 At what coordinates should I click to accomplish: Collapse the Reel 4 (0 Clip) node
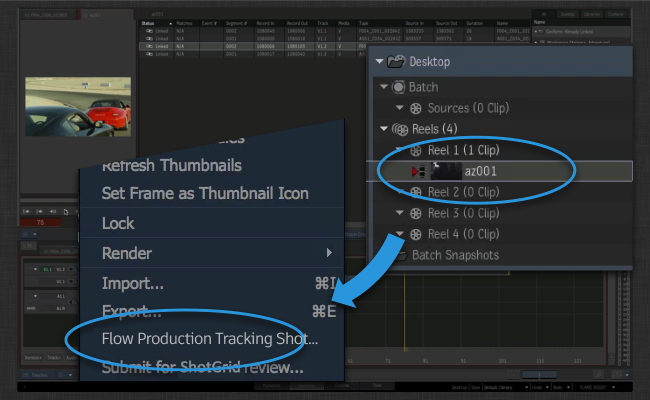[400, 234]
